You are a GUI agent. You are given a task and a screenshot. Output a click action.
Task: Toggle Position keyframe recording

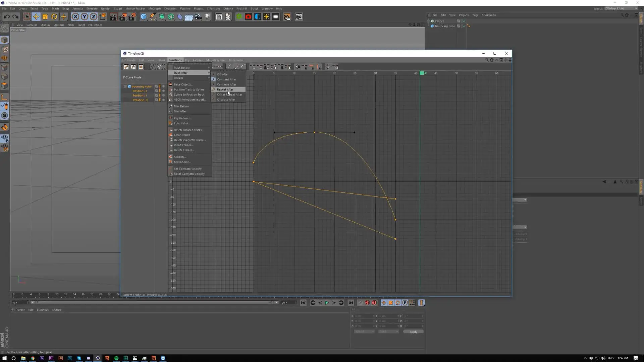pyautogui.click(x=384, y=303)
